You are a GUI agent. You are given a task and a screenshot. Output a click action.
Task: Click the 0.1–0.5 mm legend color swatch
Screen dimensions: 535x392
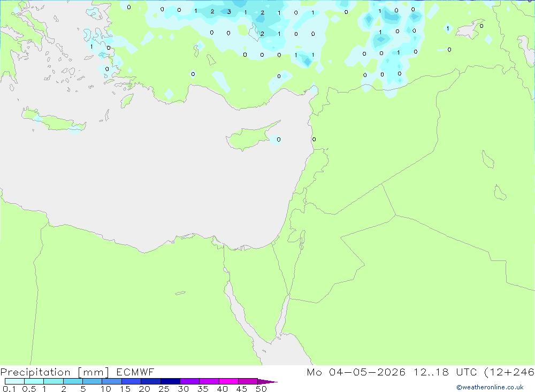pos(14,381)
